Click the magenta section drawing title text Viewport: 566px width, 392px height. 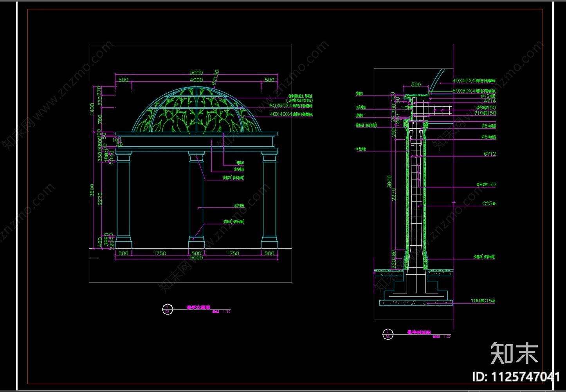419,332
